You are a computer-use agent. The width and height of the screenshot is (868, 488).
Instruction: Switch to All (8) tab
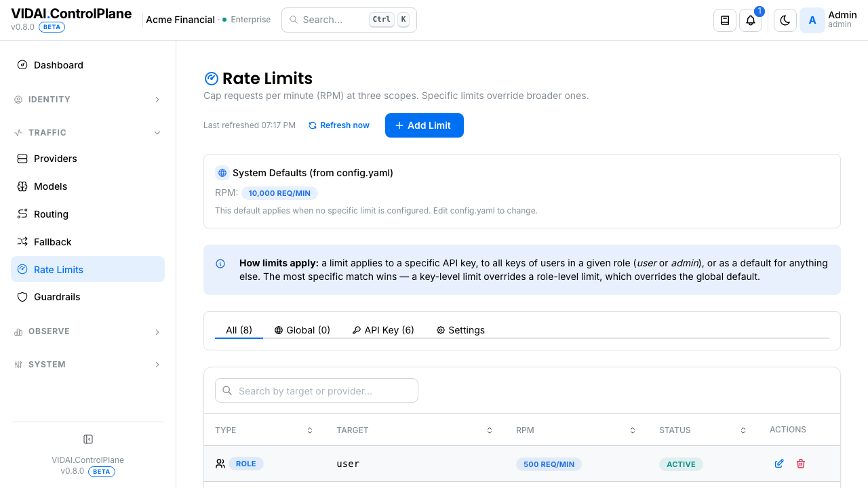[x=239, y=330]
